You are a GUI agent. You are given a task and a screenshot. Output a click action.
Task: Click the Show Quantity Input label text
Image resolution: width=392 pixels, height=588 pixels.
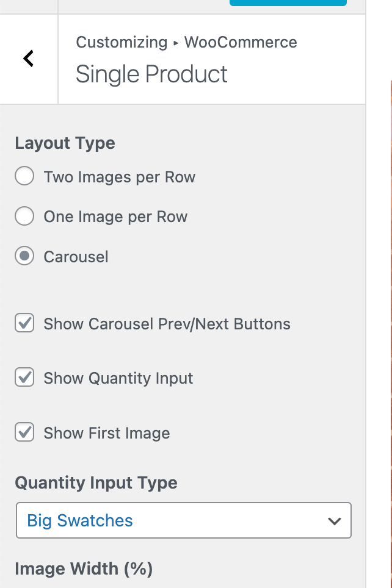[x=118, y=378]
